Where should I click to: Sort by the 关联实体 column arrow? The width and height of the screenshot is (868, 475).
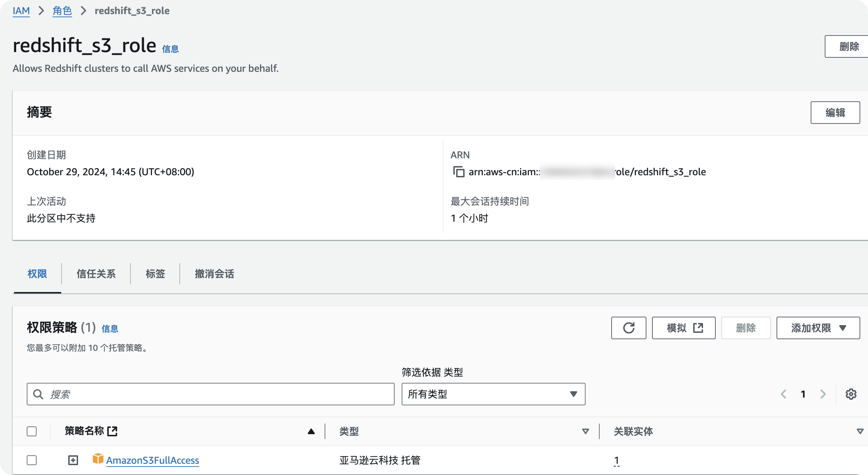click(860, 431)
